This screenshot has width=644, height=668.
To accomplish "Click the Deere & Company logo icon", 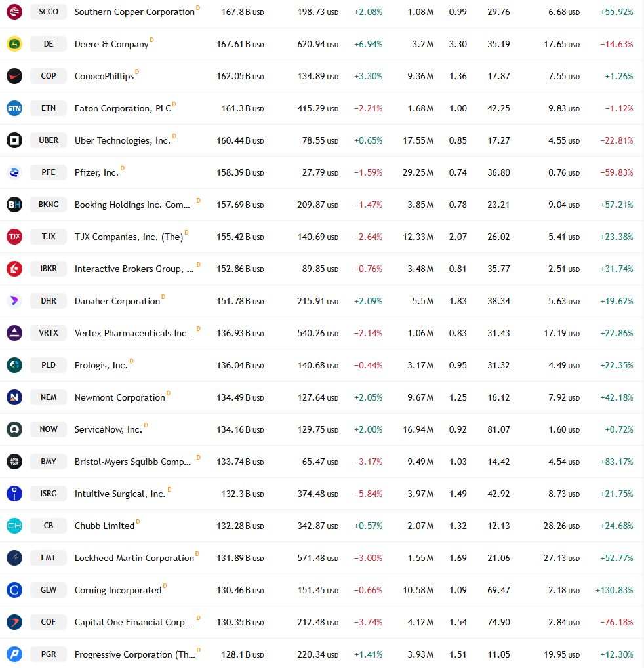I will click(14, 44).
